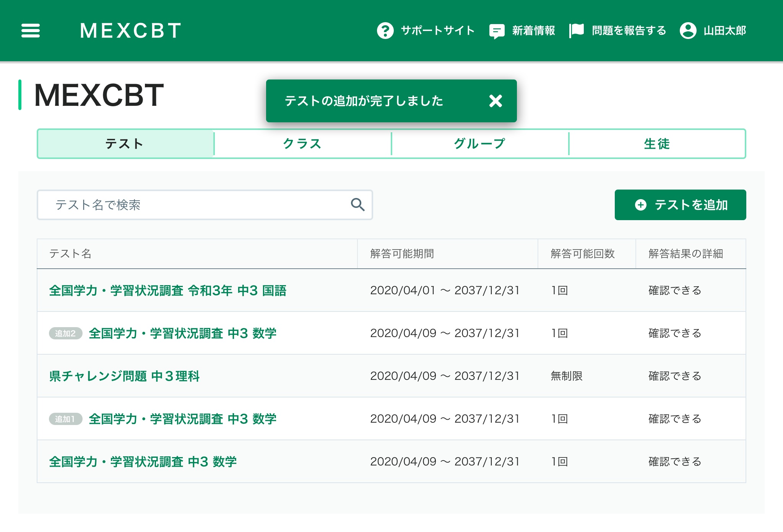Viewport: 783px width, 532px height.
Task: Click the user account avatar icon
Action: coord(688,31)
